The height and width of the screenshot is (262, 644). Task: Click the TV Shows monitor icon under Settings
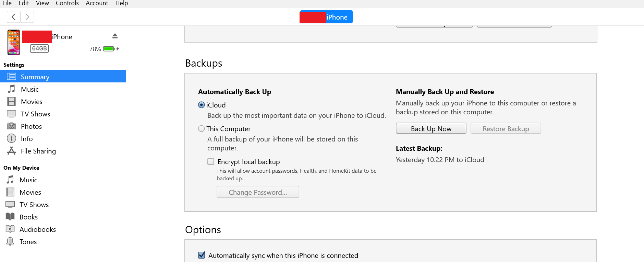(x=11, y=114)
